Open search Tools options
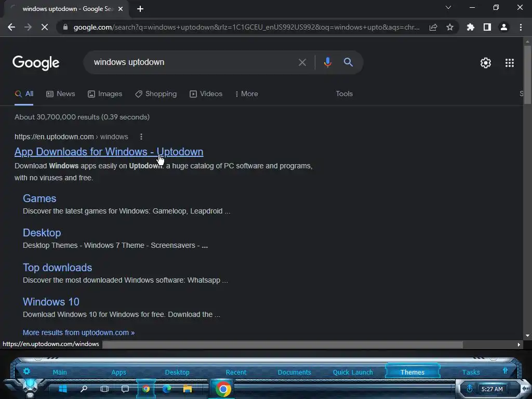Screen dimensions: 532x399 (344, 94)
